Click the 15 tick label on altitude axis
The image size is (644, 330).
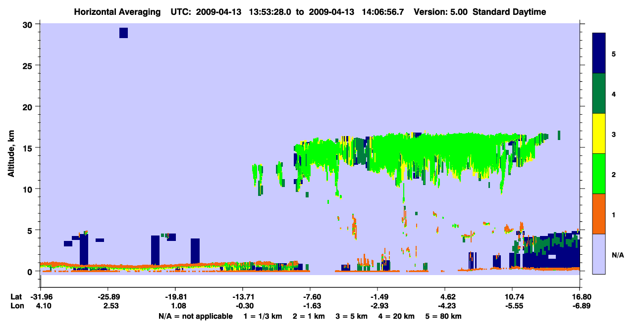(28, 148)
